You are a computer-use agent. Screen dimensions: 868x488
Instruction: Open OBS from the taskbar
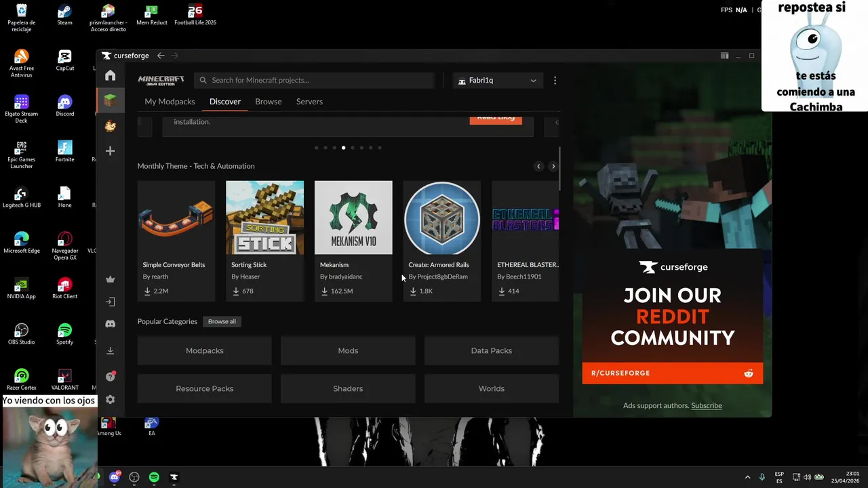(x=134, y=477)
